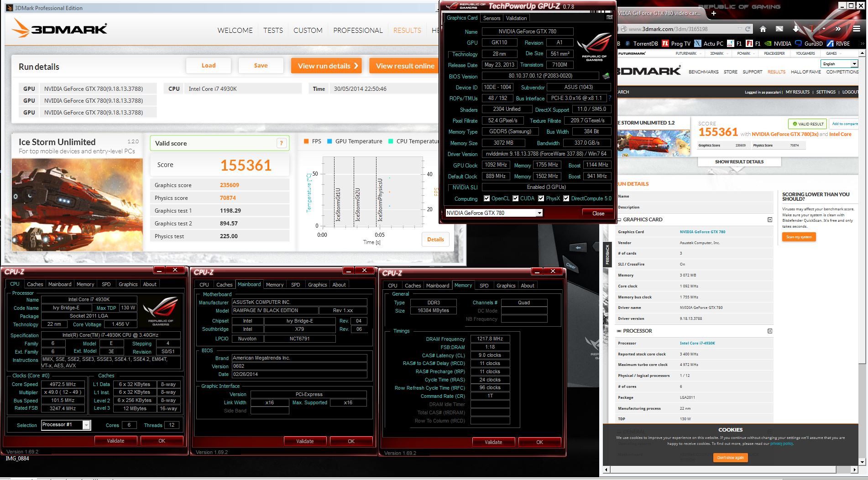Toggle the PhysX checkbox in GPU-Z
This screenshot has height=480, width=868.
tap(541, 198)
